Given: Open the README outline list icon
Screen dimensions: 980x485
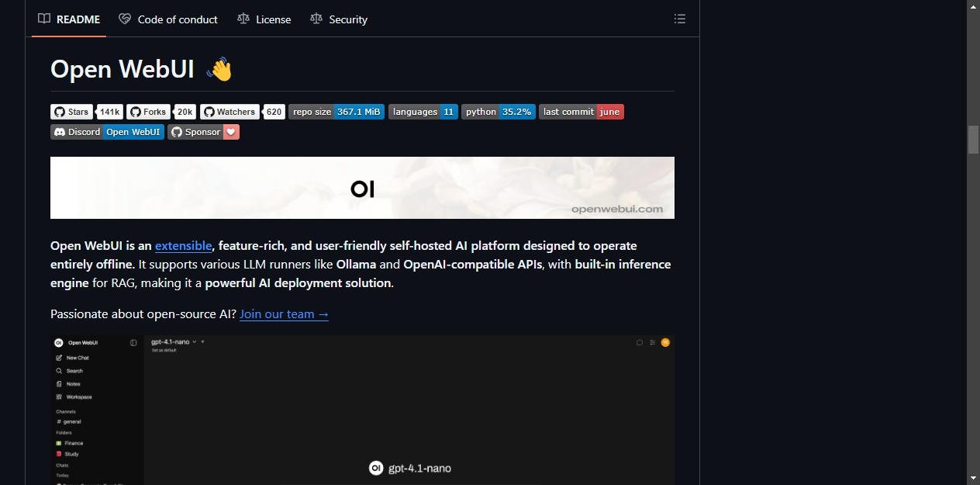Looking at the screenshot, I should 680,19.
